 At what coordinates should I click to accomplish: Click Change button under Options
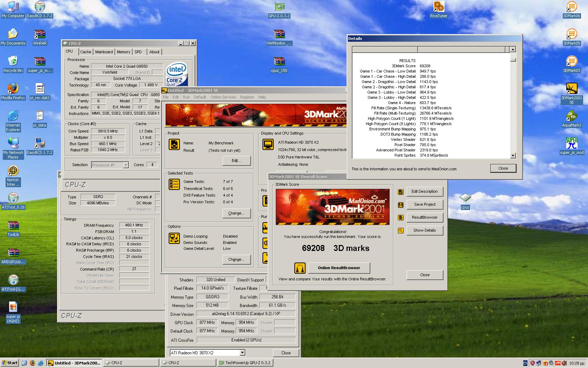(x=237, y=259)
